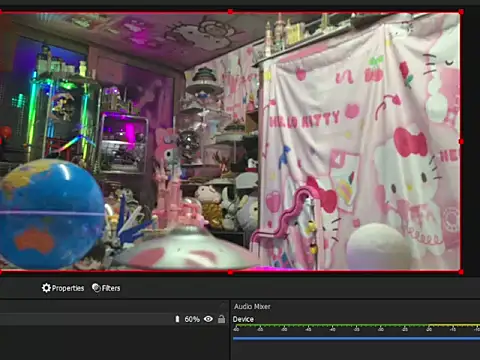
Task: Open source Properties with the gear icon
Action: [63, 288]
